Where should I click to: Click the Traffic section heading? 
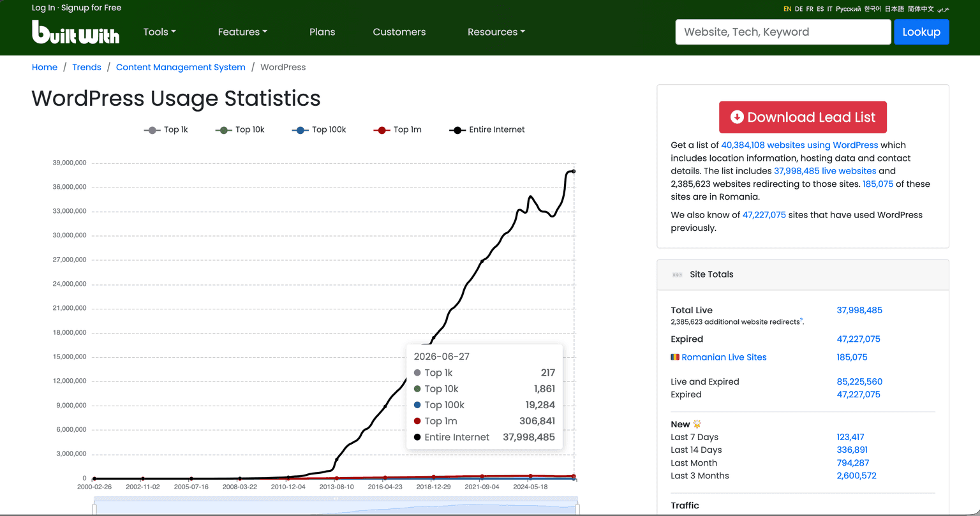(685, 506)
